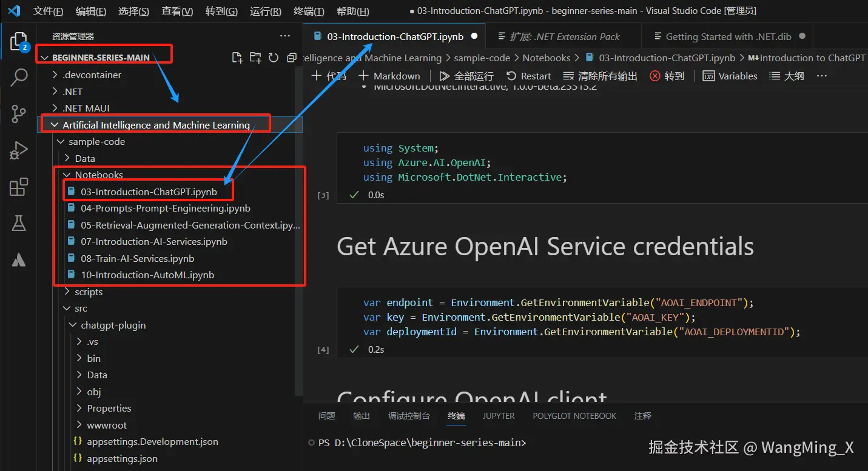Viewport: 868px width, 471px height.
Task: Open the Explorer more actions ellipsis
Action: [285, 36]
